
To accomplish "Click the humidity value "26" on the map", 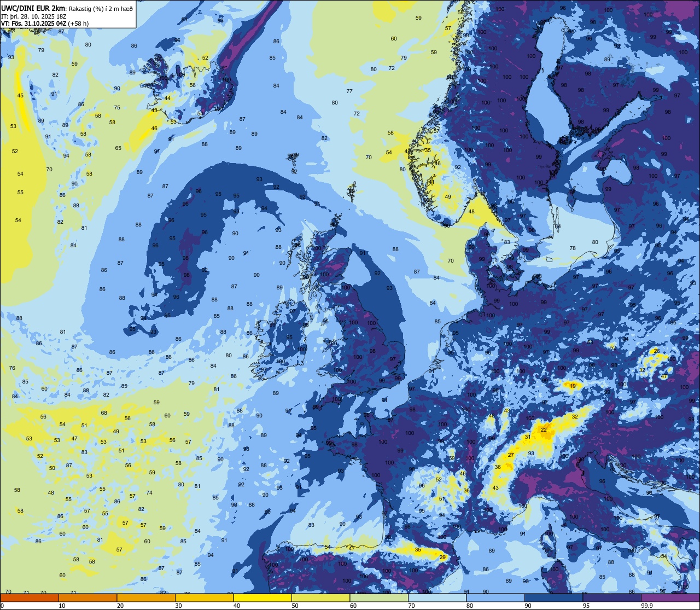I will [x=657, y=351].
